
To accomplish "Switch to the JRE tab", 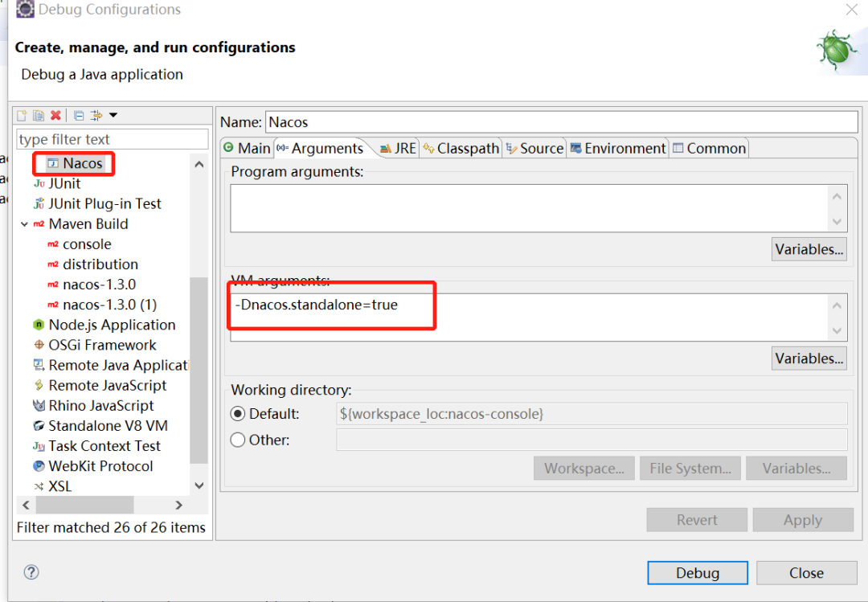I will click(x=398, y=149).
